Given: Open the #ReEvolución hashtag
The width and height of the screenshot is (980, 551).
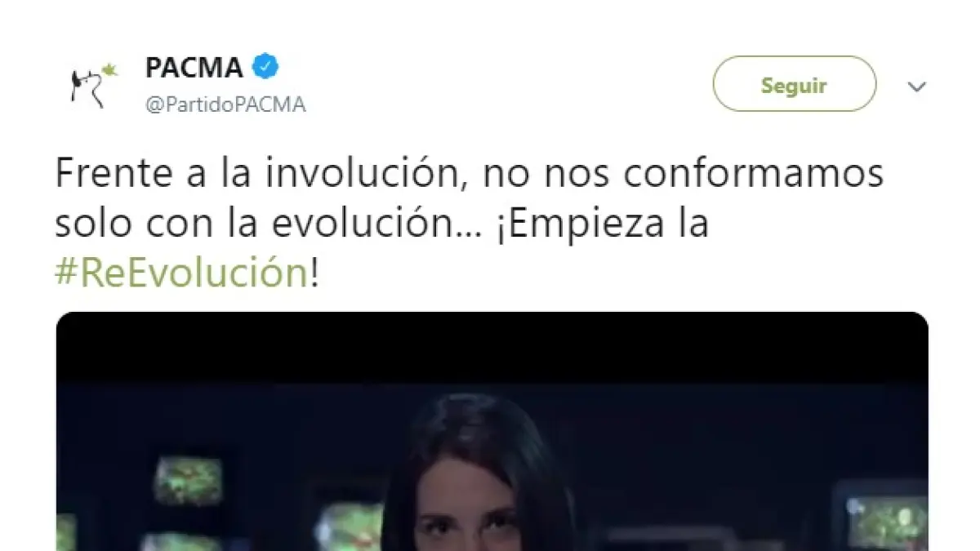Looking at the screenshot, I should pos(182,273).
